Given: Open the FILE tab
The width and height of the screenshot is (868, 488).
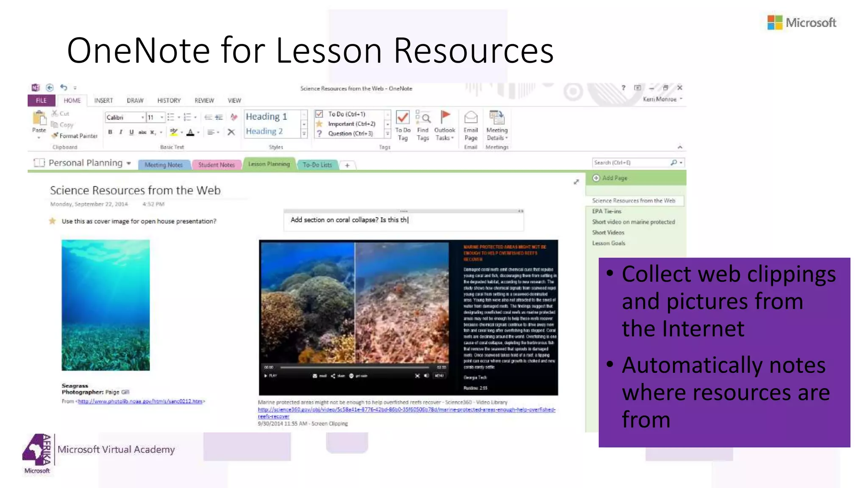Looking at the screenshot, I should tap(42, 100).
